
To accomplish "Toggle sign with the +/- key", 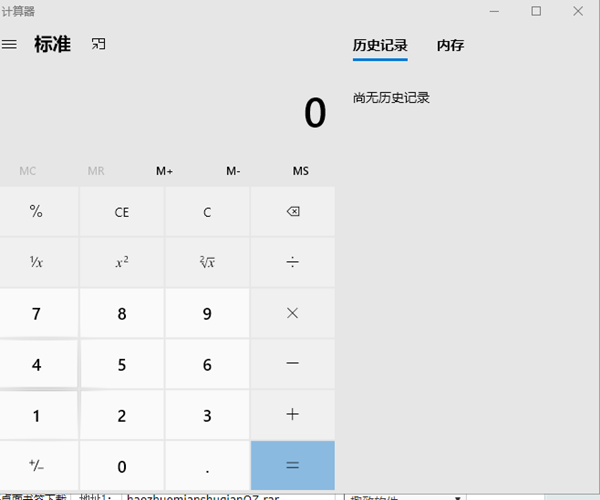I will click(x=37, y=466).
